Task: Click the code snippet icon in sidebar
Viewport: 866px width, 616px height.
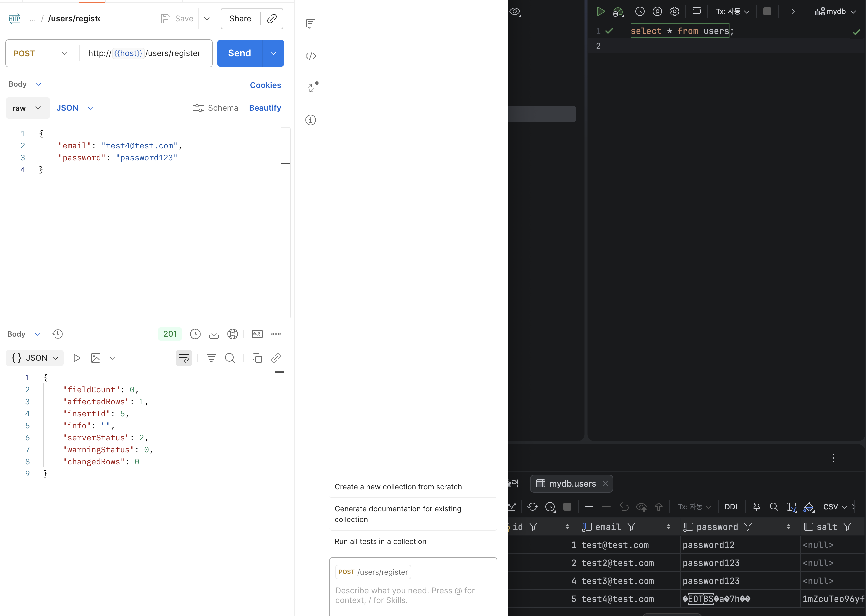Action: 310,56
